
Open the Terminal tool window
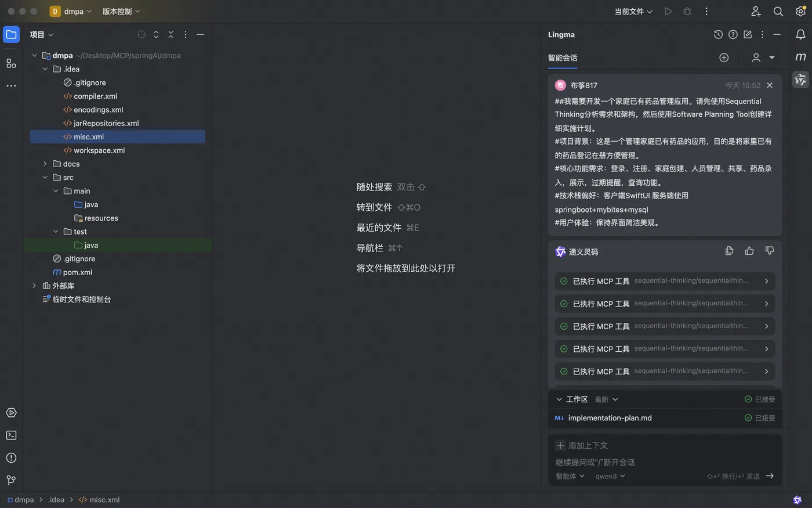point(11,435)
